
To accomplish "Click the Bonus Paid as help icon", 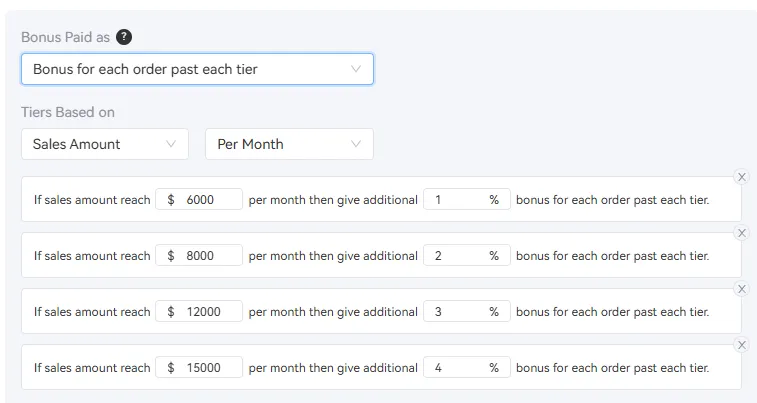I will click(x=124, y=37).
